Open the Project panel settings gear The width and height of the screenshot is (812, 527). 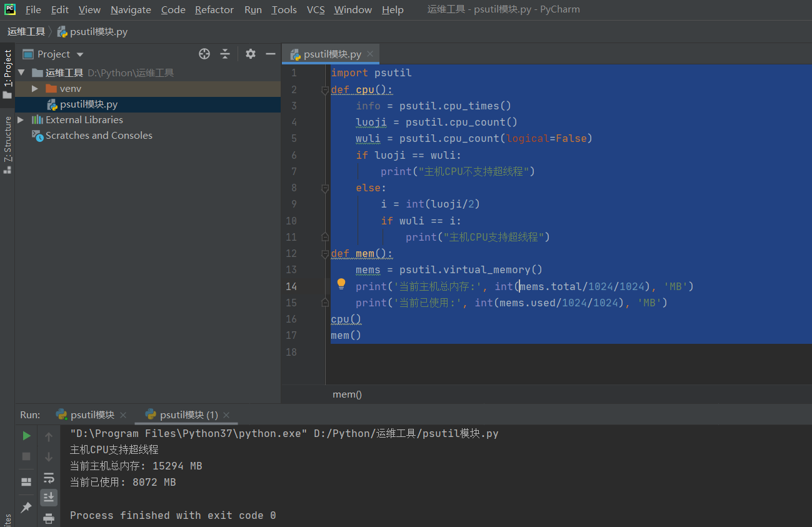(250, 54)
